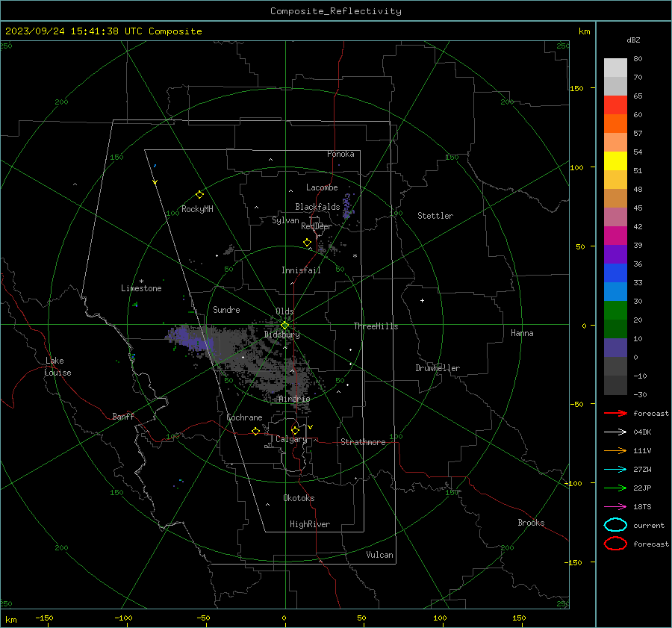Image resolution: width=672 pixels, height=628 pixels.
Task: Click the red forecast ellipse legend icon
Action: pyautogui.click(x=615, y=544)
